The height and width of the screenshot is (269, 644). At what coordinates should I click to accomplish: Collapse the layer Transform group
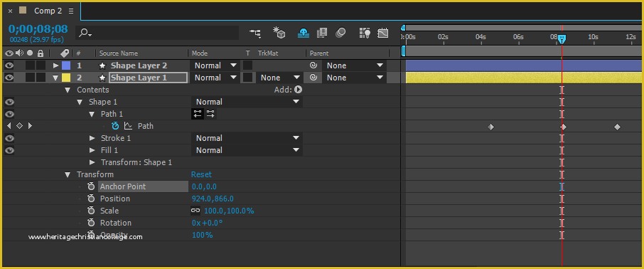point(68,174)
